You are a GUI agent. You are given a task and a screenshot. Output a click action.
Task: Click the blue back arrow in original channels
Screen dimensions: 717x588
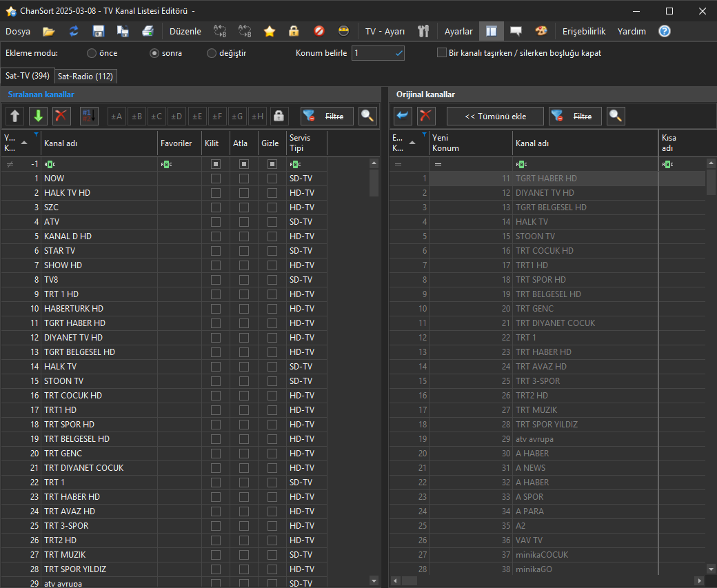click(x=403, y=116)
